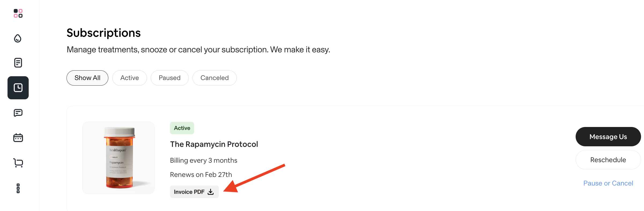Download the Invoice PDF
Screen dimensions: 644x211
(x=189, y=192)
